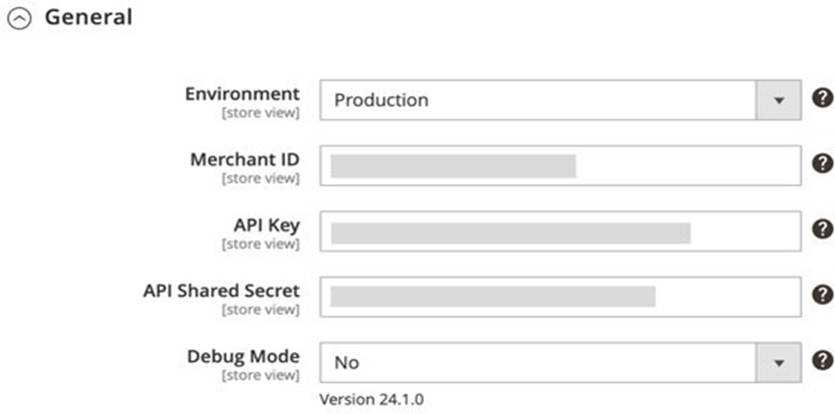This screenshot has width=835, height=414.
Task: Click the Environment dropdown arrow button
Action: [x=780, y=100]
